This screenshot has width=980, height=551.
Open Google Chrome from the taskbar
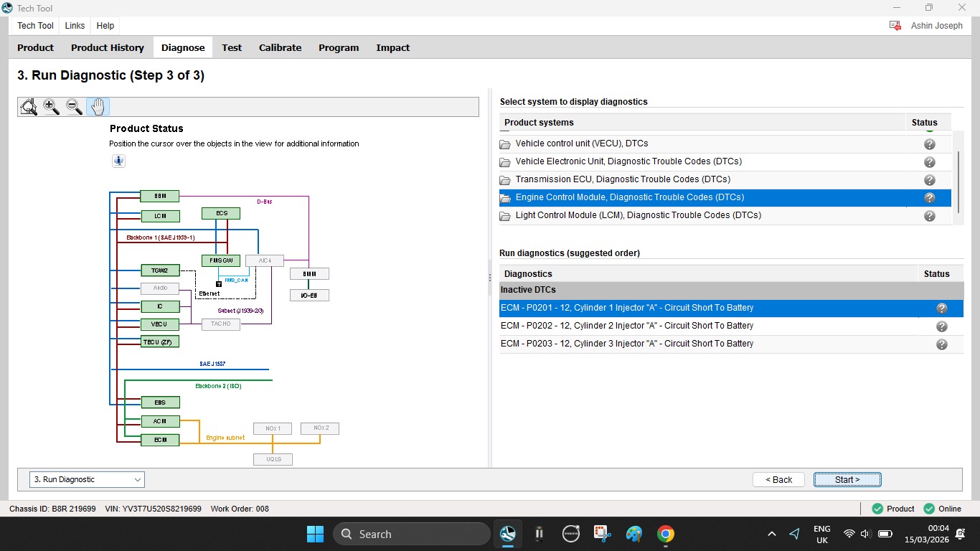(666, 534)
